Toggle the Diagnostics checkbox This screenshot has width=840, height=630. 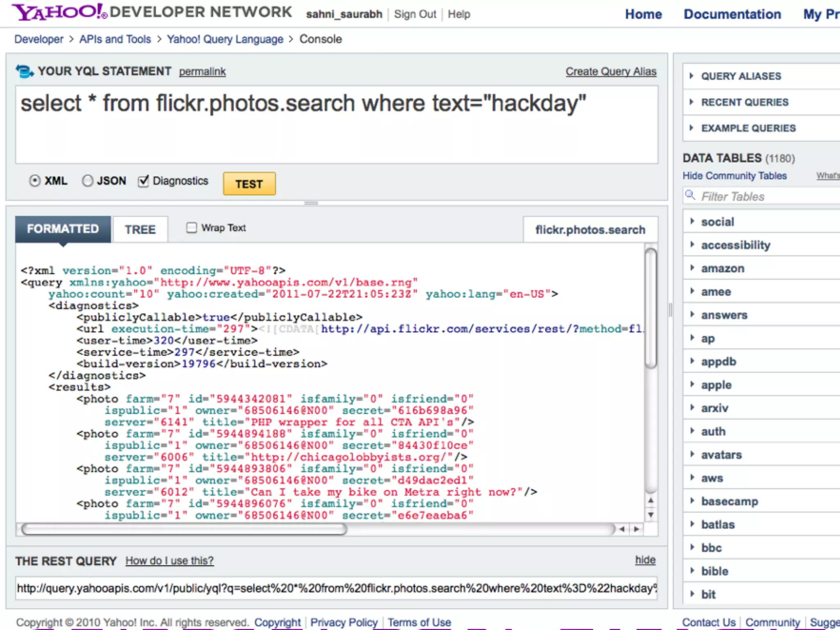[x=143, y=181]
